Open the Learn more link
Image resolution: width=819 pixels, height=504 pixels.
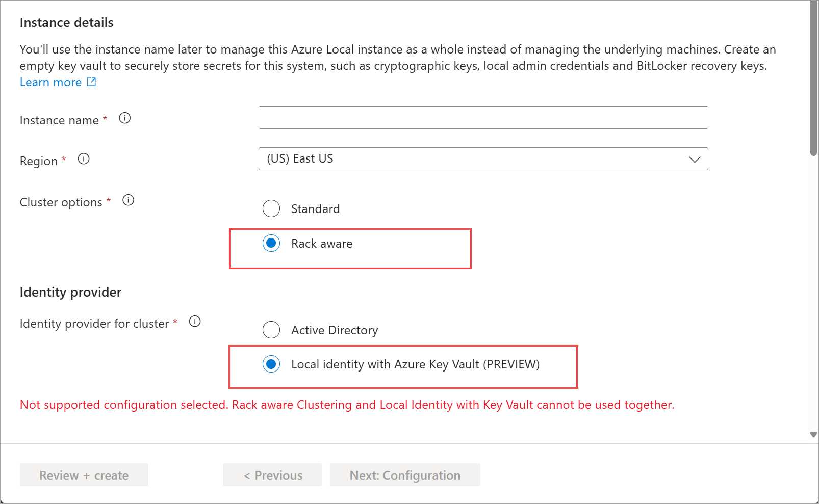50,82
